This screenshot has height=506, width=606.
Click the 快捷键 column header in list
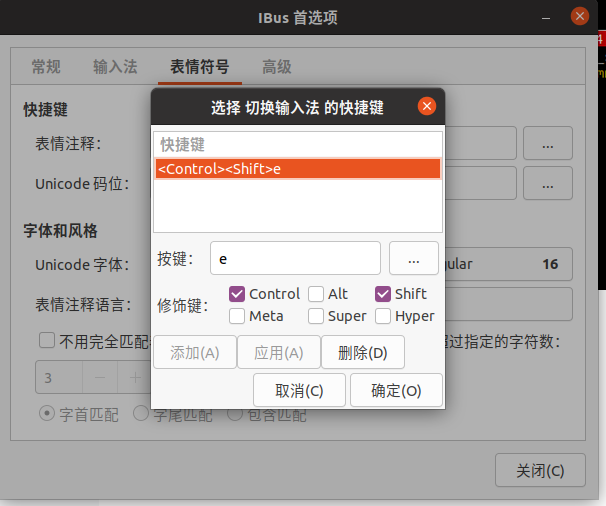[x=298, y=145]
